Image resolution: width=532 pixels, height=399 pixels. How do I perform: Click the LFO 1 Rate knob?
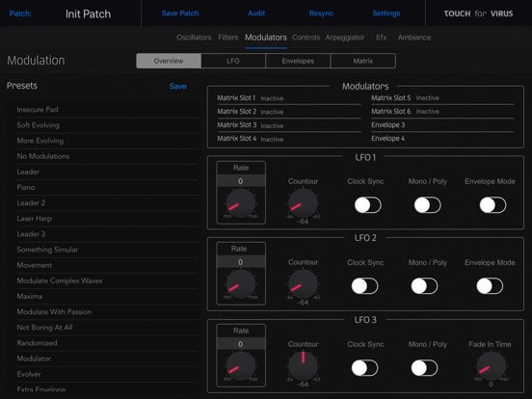[x=241, y=203]
